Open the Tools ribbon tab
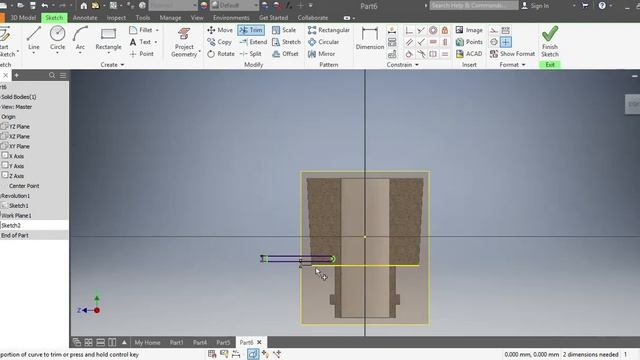The height and width of the screenshot is (360, 640). coord(143,18)
